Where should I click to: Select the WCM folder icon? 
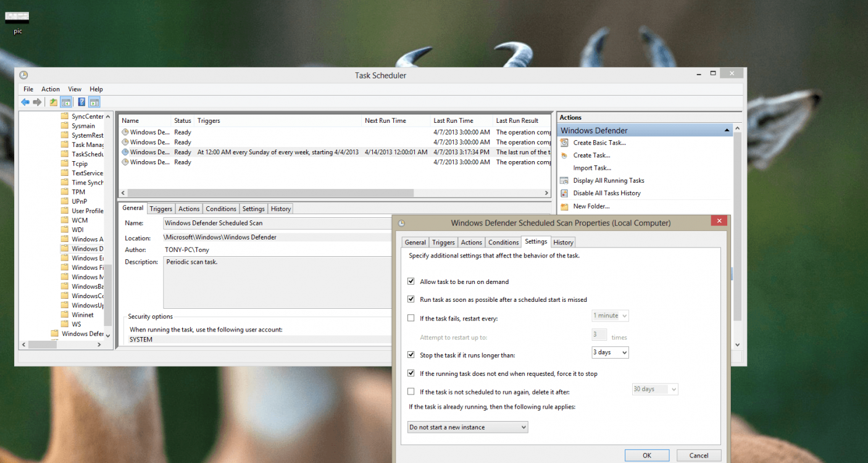coord(65,220)
